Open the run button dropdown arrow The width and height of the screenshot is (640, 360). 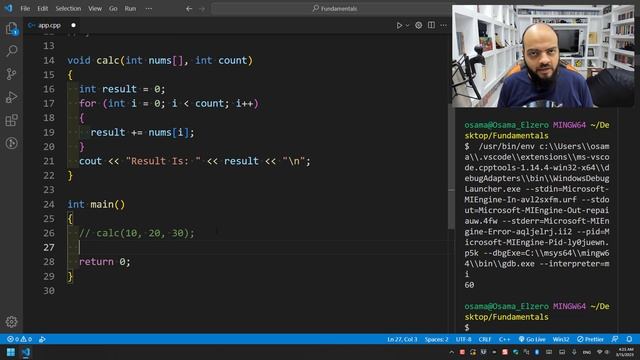pos(407,26)
